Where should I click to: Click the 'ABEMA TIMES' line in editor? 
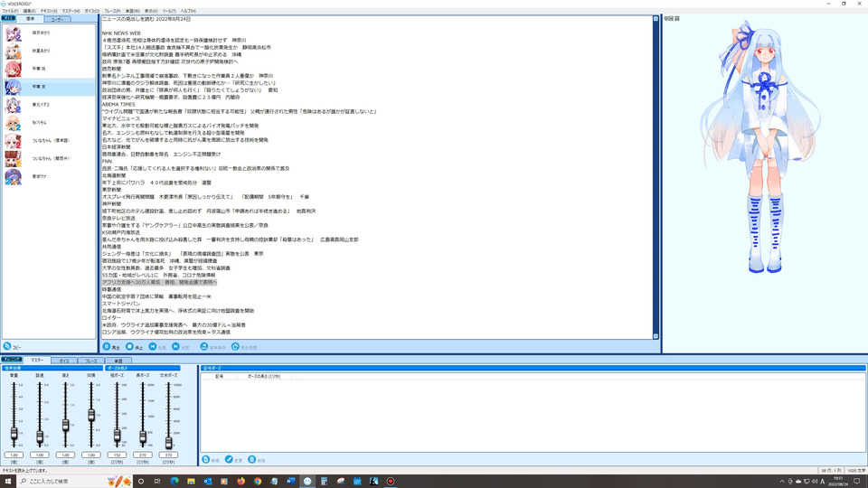118,104
